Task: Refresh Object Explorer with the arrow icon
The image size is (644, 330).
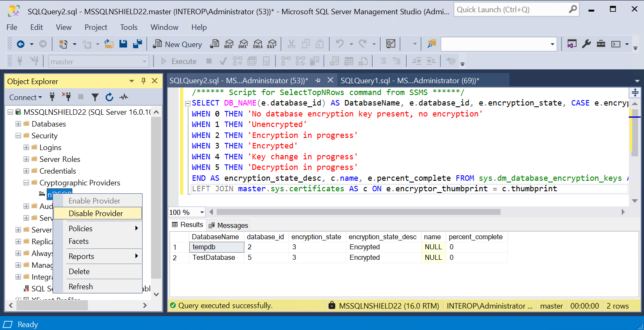Action: click(109, 97)
